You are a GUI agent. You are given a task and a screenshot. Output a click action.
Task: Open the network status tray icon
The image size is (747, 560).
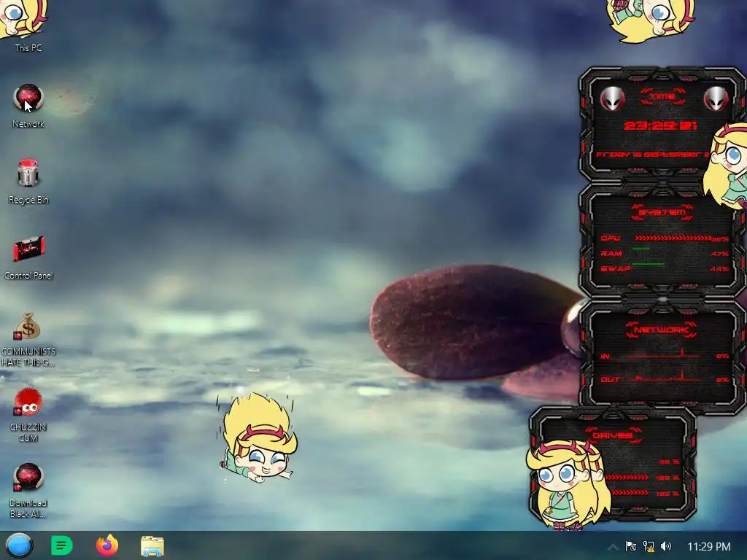(649, 546)
